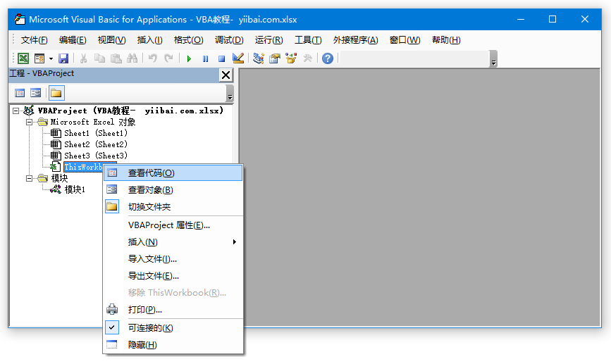Open project panel toolbar options arrow
611x364 pixels.
tap(230, 94)
